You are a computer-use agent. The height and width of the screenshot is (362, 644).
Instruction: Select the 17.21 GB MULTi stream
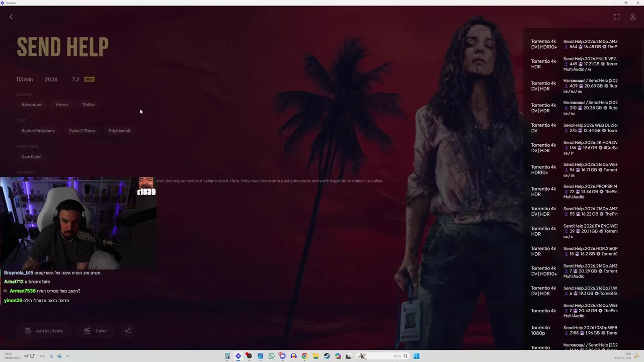tap(574, 64)
